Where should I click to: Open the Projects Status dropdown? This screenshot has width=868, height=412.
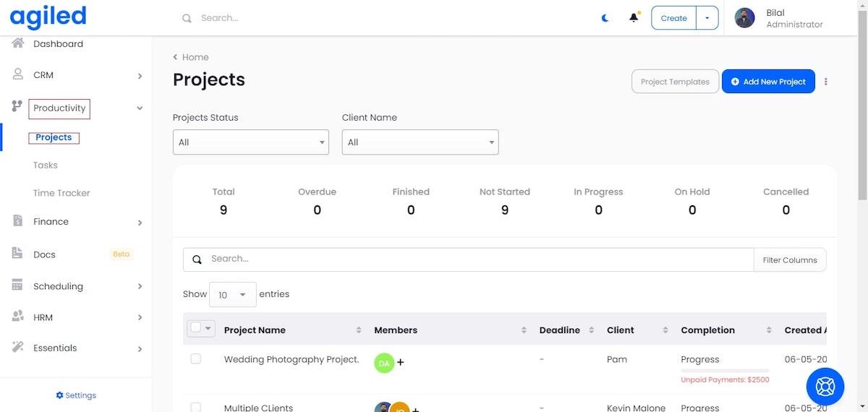pos(250,142)
